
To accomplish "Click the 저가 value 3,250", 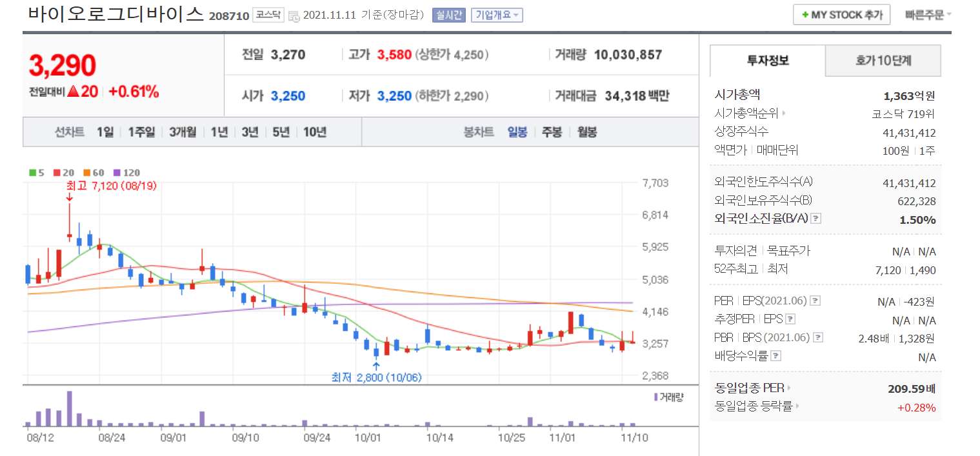I will [x=394, y=96].
